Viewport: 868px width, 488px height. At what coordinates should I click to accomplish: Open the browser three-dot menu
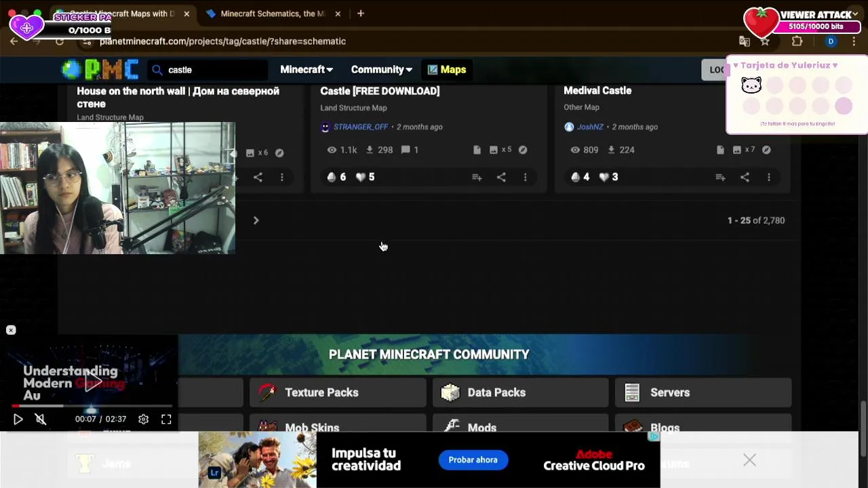[x=854, y=41]
